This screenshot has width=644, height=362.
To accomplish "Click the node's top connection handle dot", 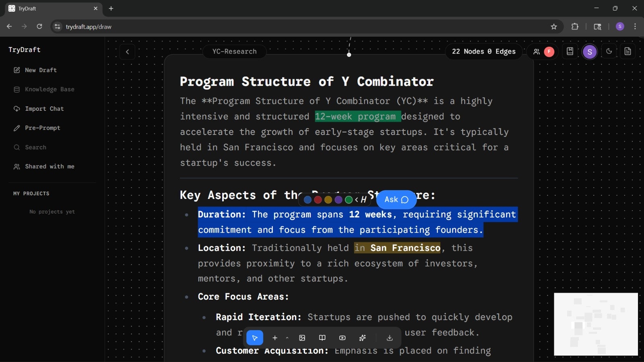I will pos(349,55).
